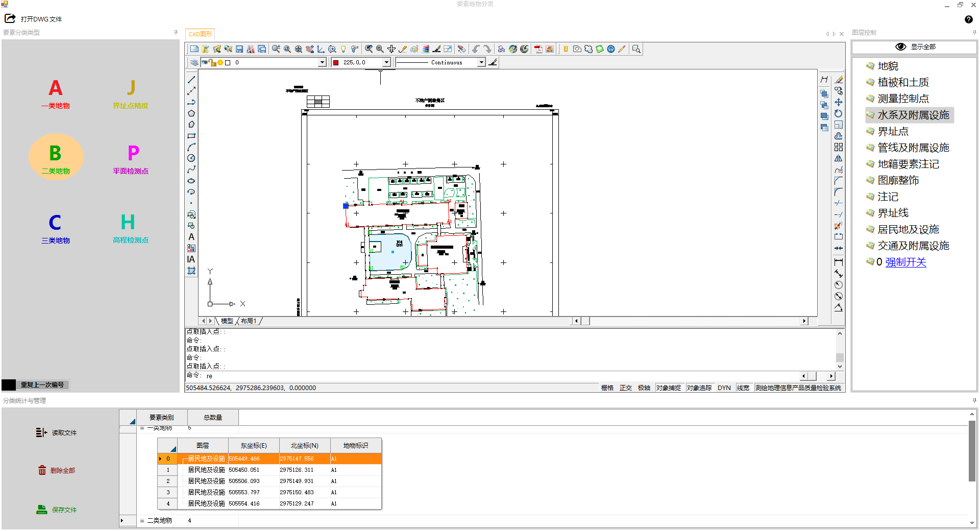Select the Line draw tool
The width and height of the screenshot is (980, 531).
[191, 80]
